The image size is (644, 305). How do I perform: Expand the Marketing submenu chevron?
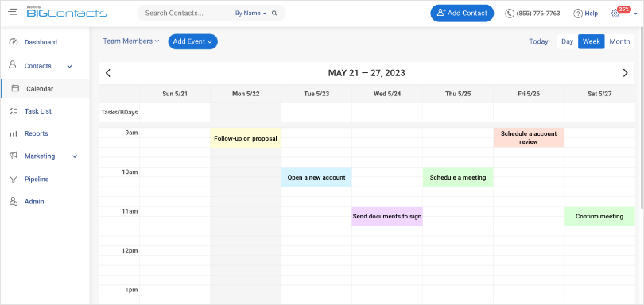76,156
